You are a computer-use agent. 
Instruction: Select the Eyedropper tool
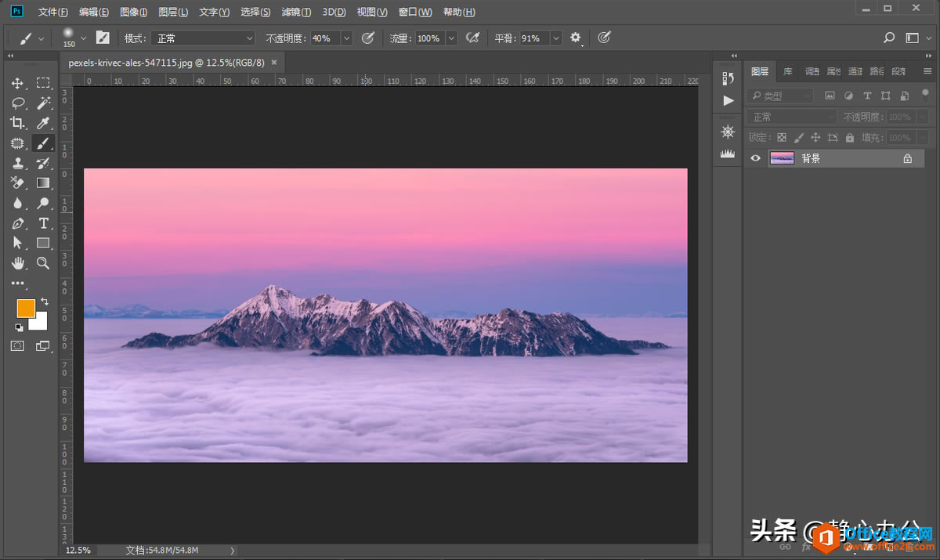click(x=43, y=123)
